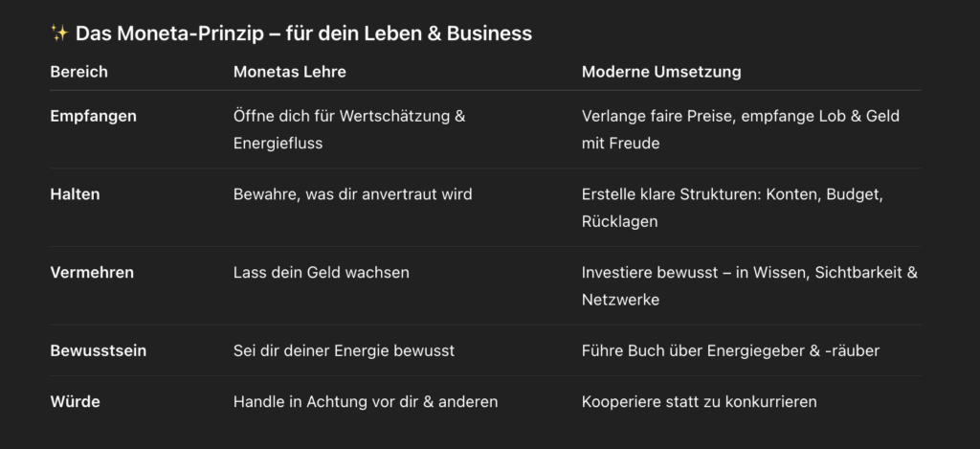Click the 'Vermehren' row label
The height and width of the screenshot is (449, 980).
click(x=92, y=273)
